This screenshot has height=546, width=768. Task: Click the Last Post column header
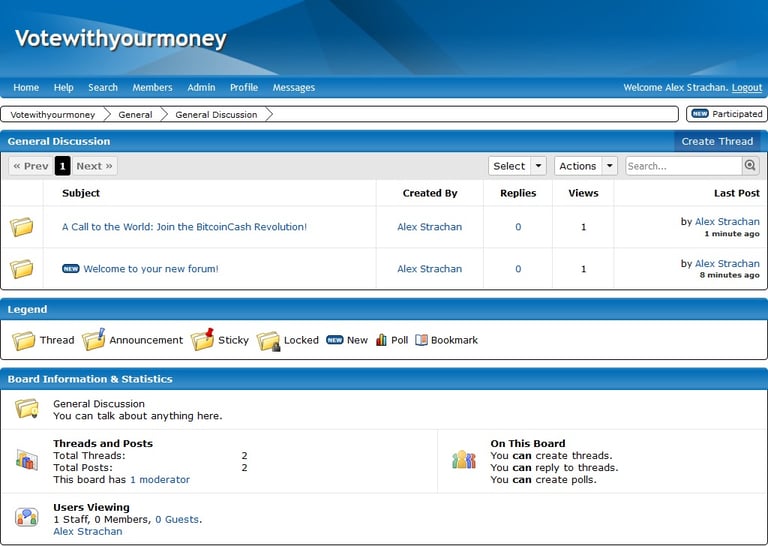(737, 193)
